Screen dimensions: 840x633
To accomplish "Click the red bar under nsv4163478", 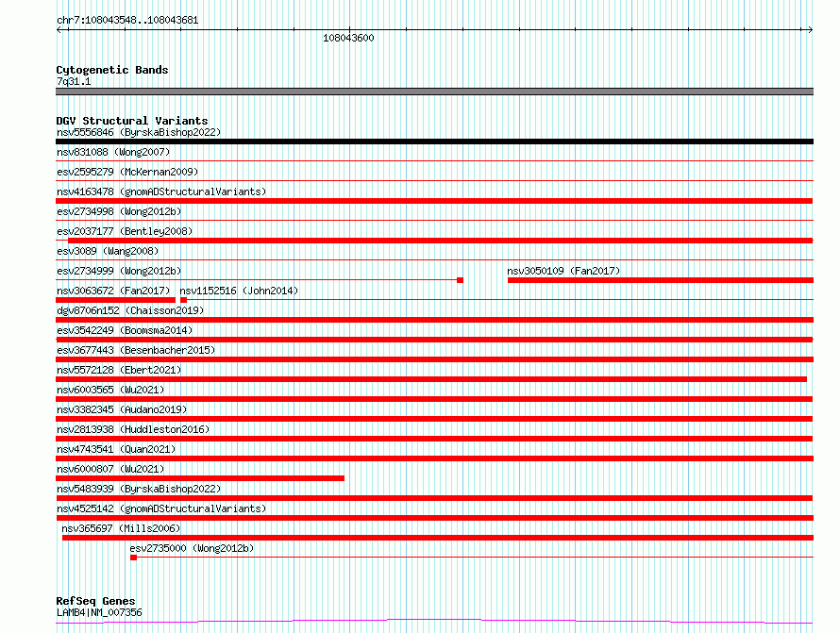I will click(434, 201).
